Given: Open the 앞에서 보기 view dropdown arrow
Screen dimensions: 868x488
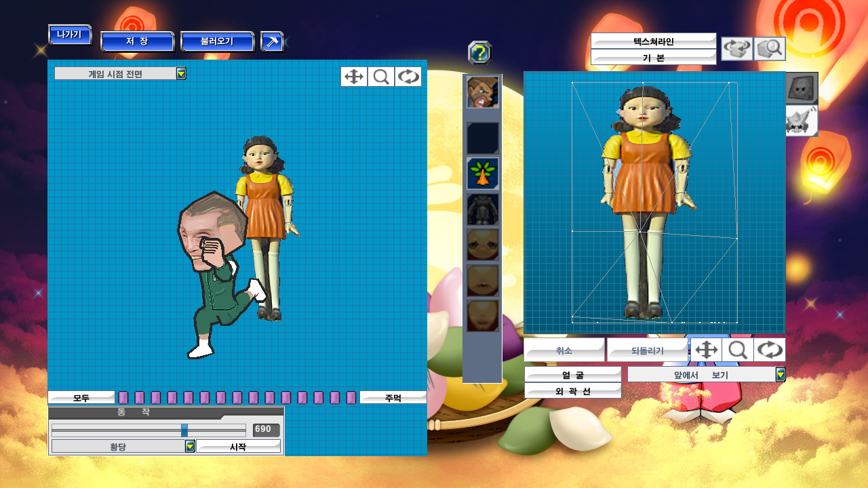Looking at the screenshot, I should [781, 374].
